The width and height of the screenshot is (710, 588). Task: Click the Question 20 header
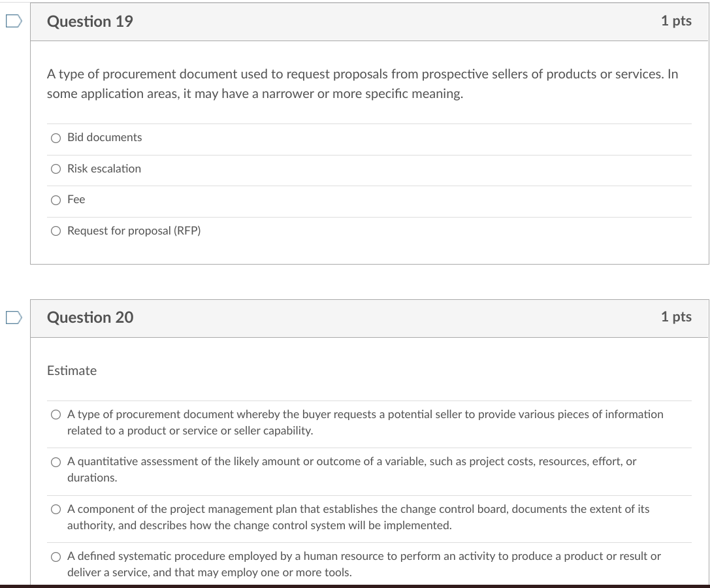(89, 317)
